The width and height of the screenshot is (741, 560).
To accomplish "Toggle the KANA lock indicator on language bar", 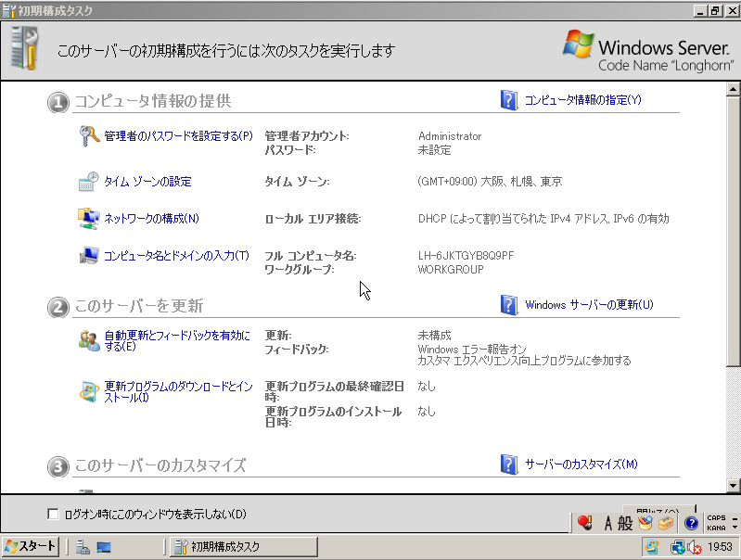I will (716, 528).
